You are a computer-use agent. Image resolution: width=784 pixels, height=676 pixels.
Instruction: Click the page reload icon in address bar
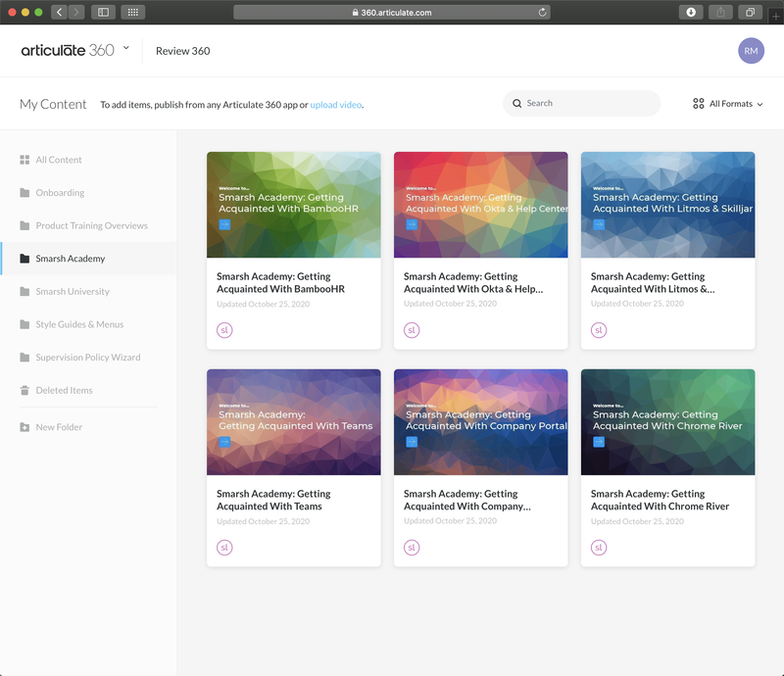542,13
